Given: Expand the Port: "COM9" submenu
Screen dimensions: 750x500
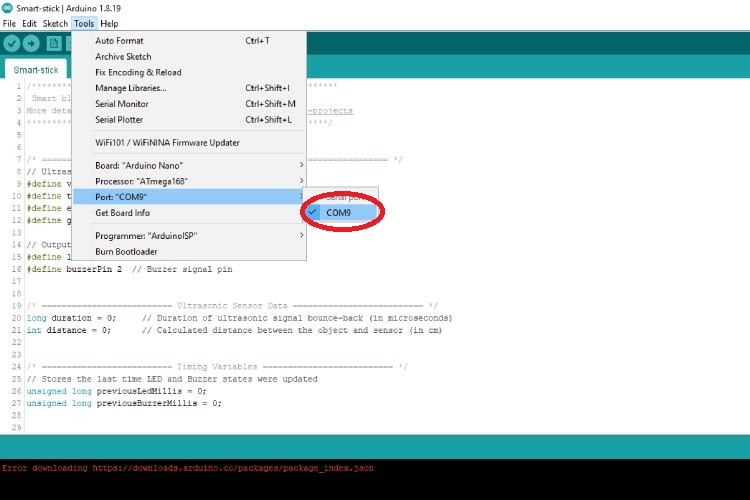Looking at the screenshot, I should 189,197.
